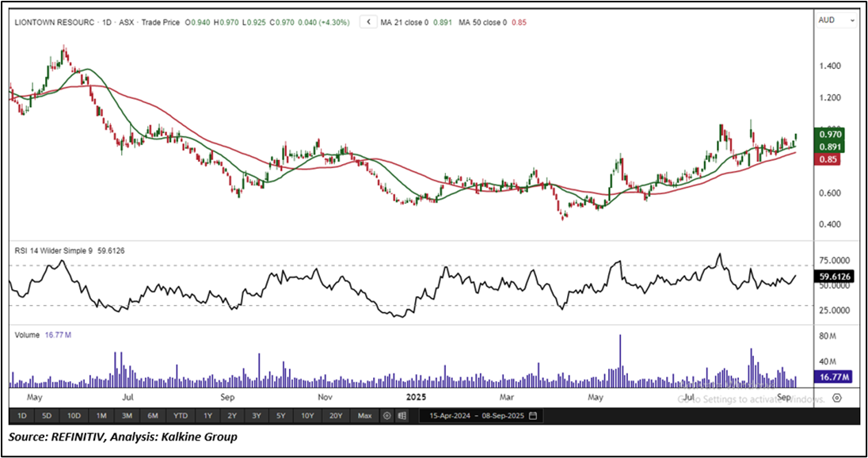This screenshot has width=868, height=458.
Task: Click the LIONTOWN RESOURC symbol name
Action: [x=54, y=23]
